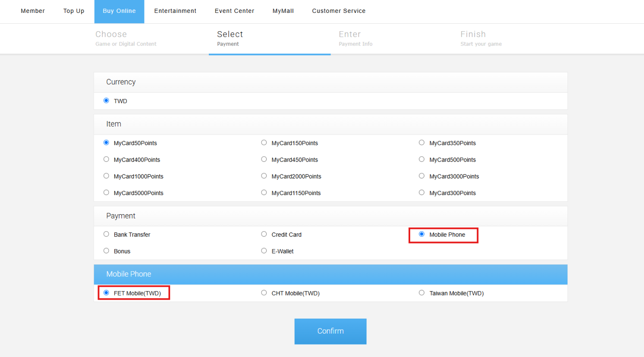Viewport: 644px width, 357px height.
Task: Select the Buy Online tab
Action: pyautogui.click(x=119, y=11)
